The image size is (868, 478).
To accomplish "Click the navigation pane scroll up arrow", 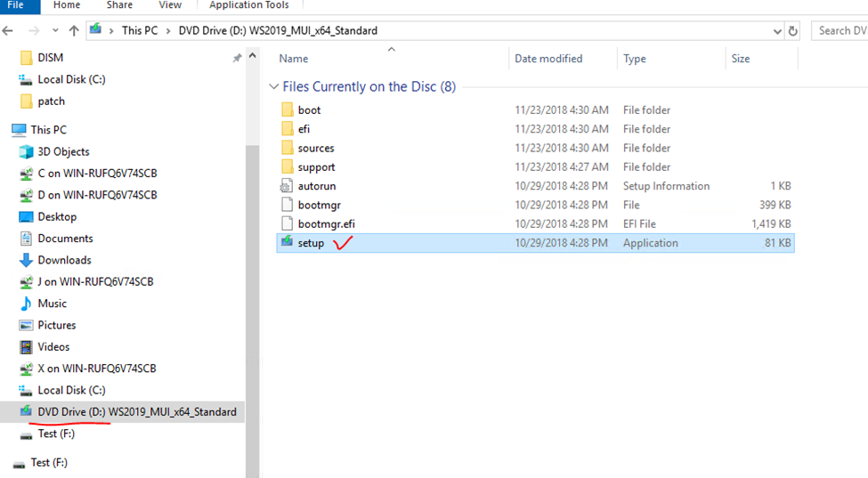I will [253, 56].
